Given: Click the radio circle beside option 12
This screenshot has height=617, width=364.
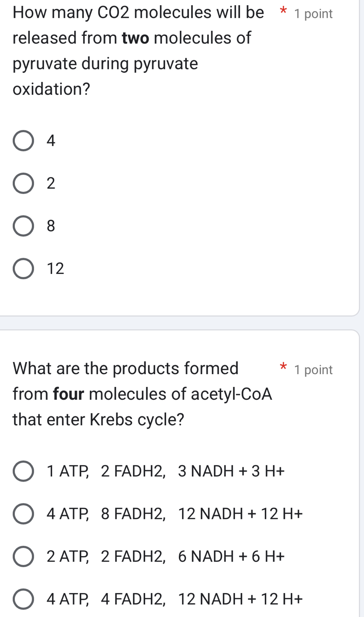Looking at the screenshot, I should pos(23,268).
